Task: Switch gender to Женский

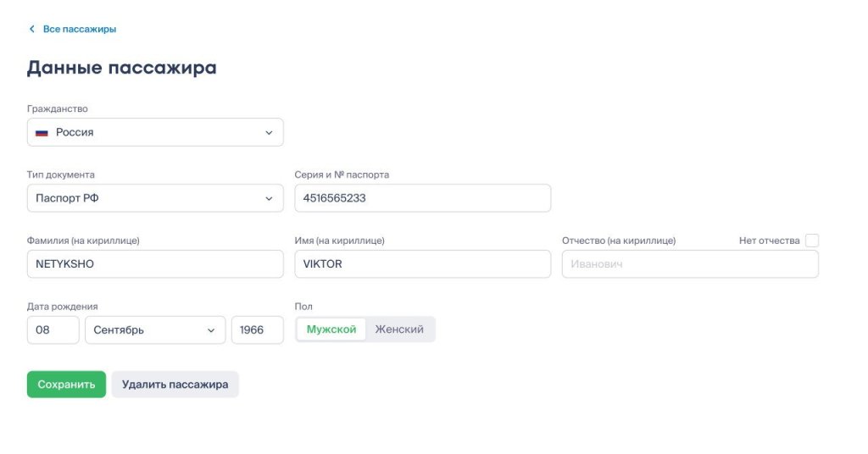Action: pyautogui.click(x=399, y=329)
